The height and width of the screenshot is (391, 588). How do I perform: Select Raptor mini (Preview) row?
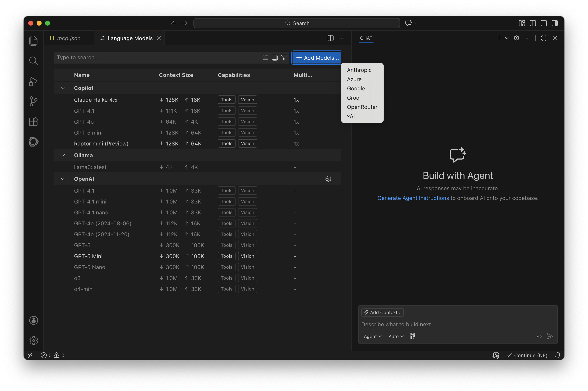[197, 144]
